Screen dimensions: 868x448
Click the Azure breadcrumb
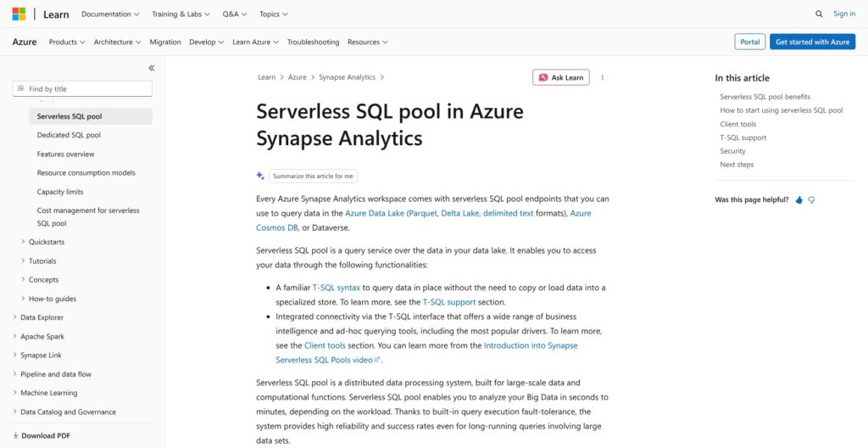pos(297,77)
